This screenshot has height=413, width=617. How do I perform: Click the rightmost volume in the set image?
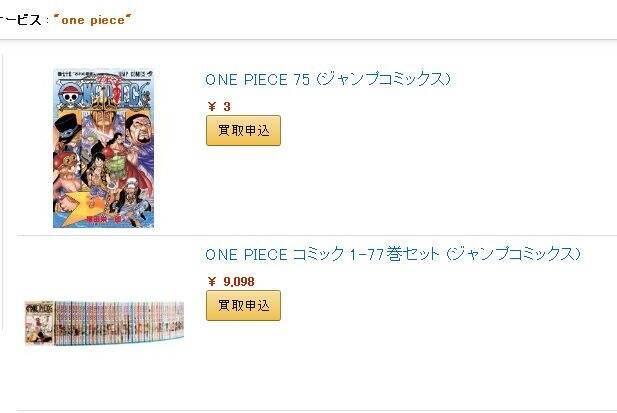click(x=178, y=322)
